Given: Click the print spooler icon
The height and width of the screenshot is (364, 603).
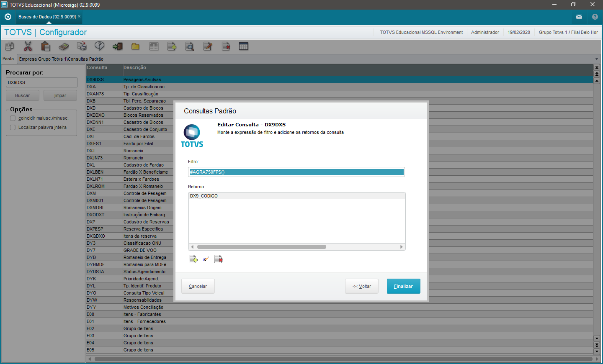Looking at the screenshot, I should click(82, 46).
